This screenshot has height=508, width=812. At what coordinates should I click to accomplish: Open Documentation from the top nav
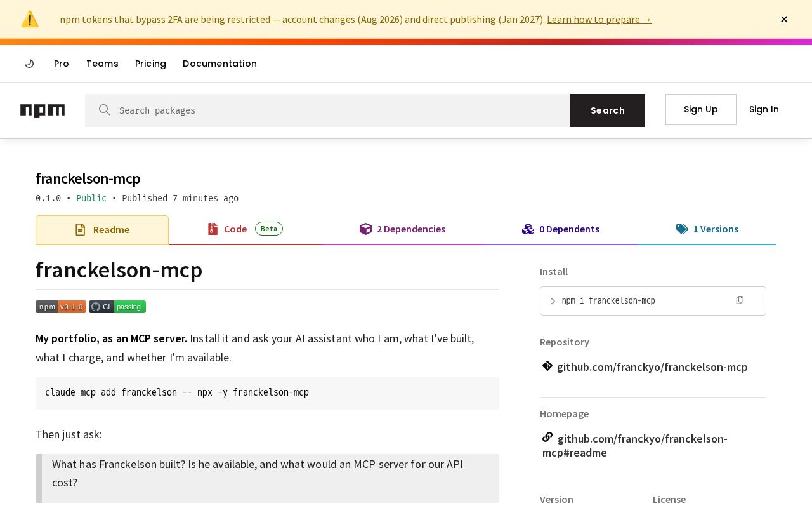tap(219, 63)
